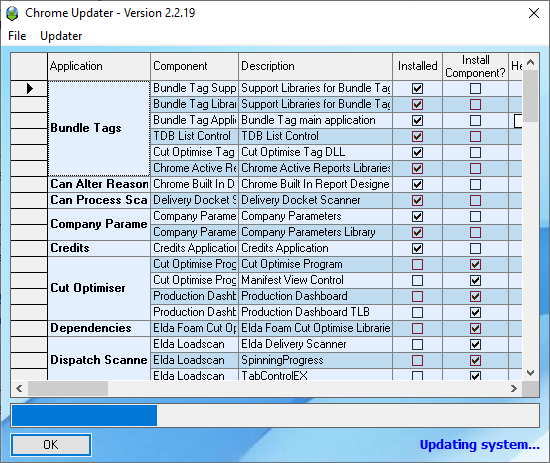Click the TabControlEX description cell
Screen dimensions: 550x463
point(315,375)
